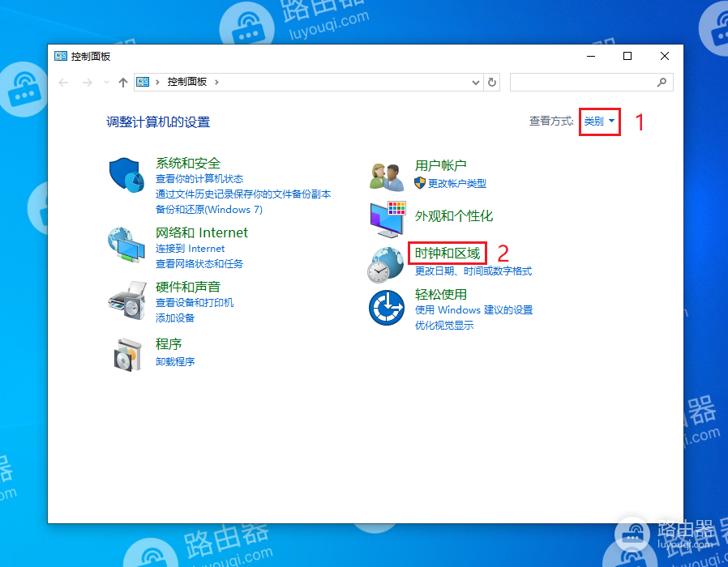This screenshot has height=567, width=728.
Task: Open the recent locations dropdown arrow
Action: pos(106,82)
